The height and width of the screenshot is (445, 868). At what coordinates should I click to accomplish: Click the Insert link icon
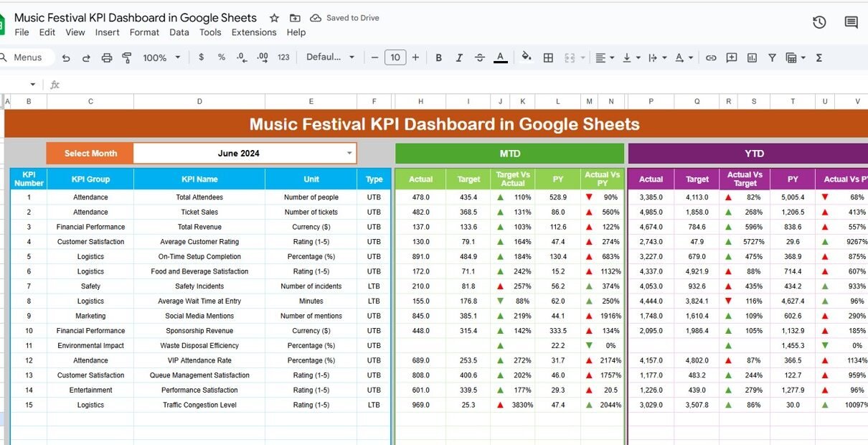click(x=711, y=57)
